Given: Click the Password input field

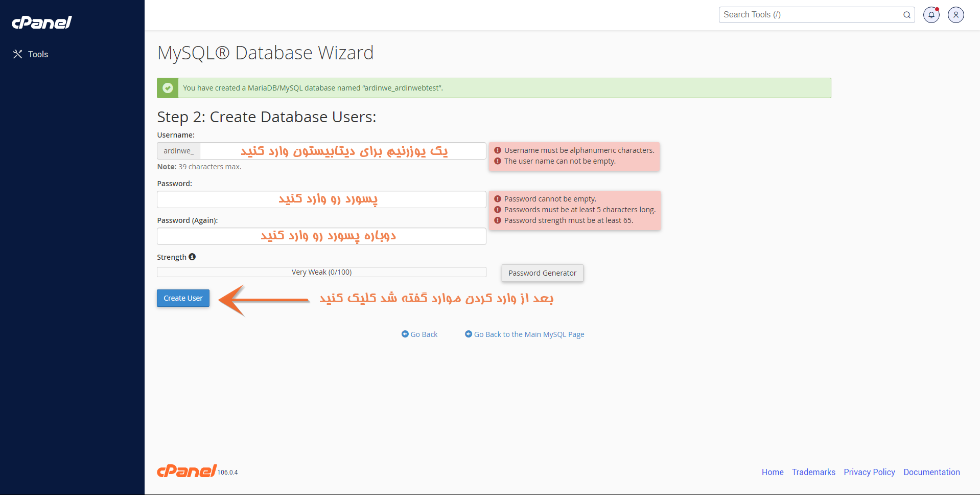Looking at the screenshot, I should [x=321, y=199].
